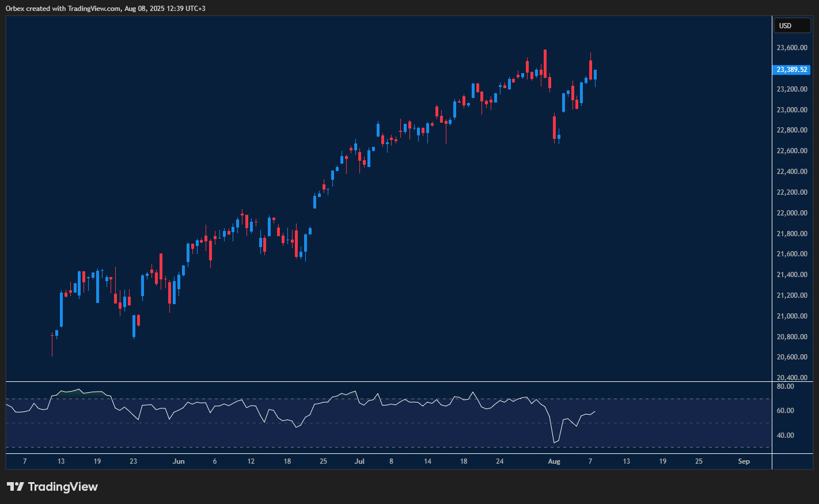This screenshot has height=504, width=819.
Task: Expand the USD currency selector
Action: pos(792,25)
